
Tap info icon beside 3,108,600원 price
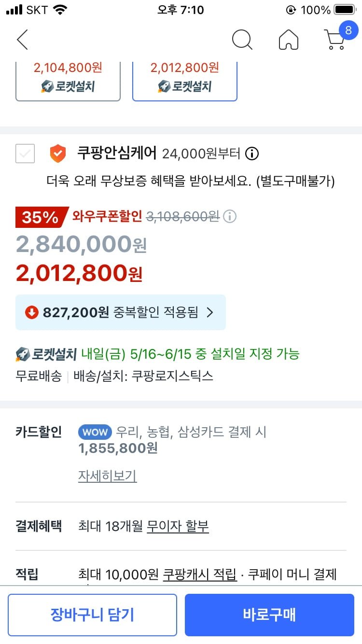tap(230, 216)
